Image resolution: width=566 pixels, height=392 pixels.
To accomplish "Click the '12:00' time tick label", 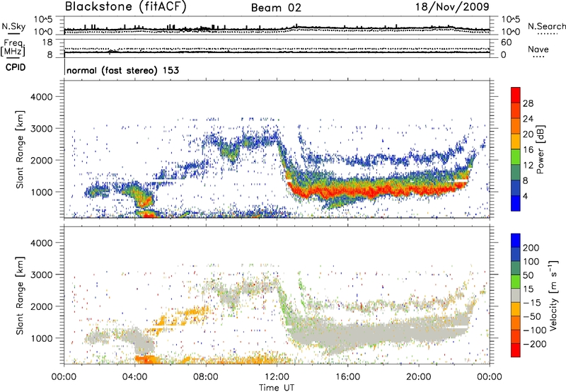I will pos(277,377).
